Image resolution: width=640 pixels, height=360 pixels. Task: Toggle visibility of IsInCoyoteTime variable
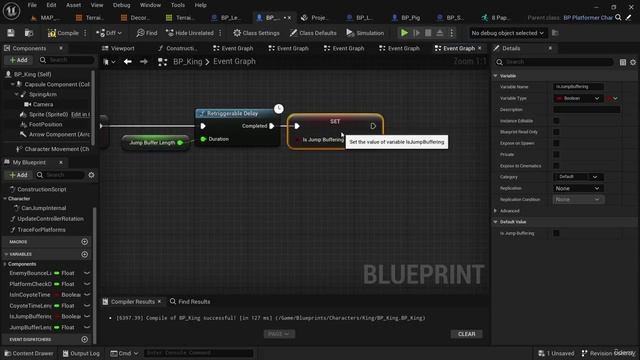tap(87, 295)
